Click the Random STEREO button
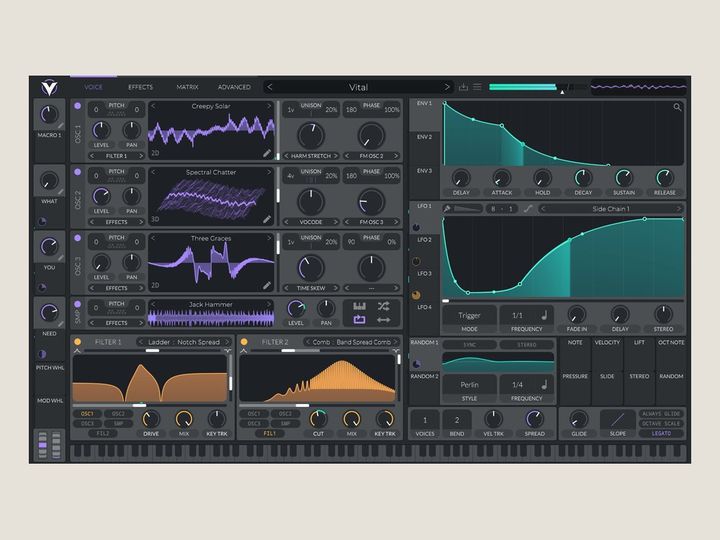The image size is (720, 540). (526, 344)
